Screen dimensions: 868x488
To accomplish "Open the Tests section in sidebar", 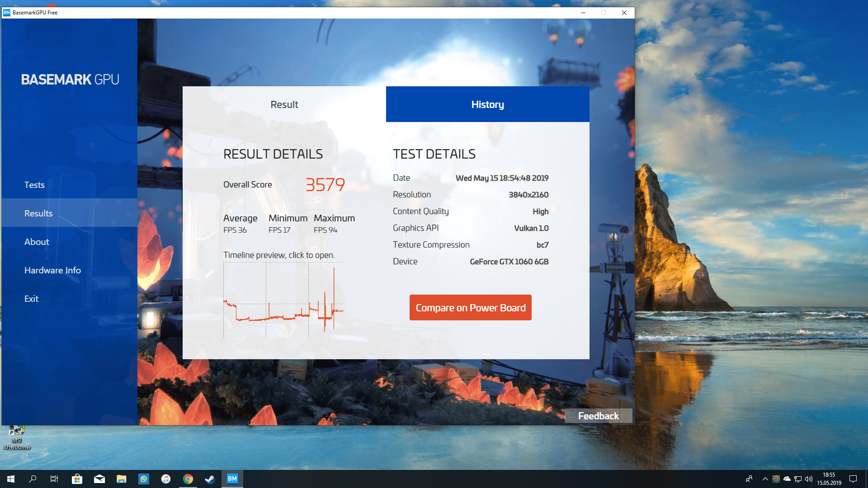I will [x=34, y=185].
